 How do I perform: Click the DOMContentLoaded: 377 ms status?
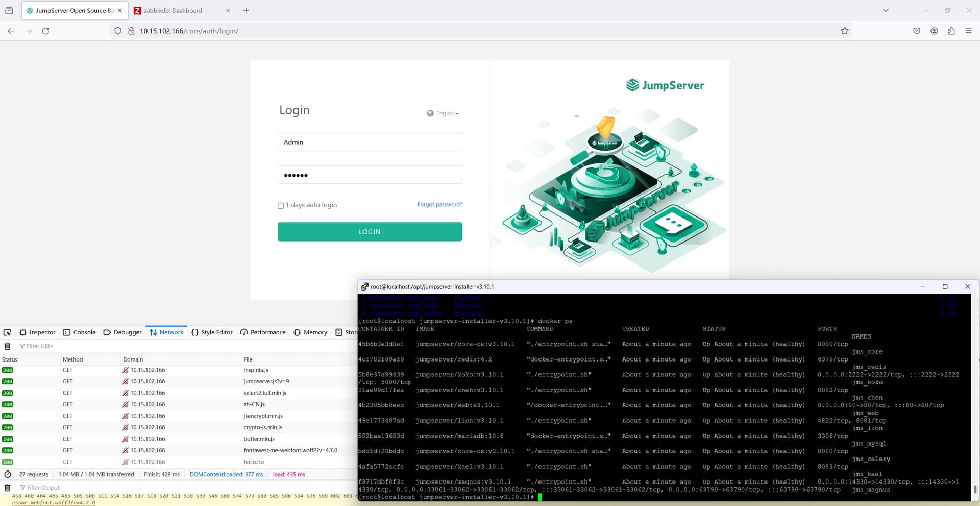pyautogui.click(x=226, y=474)
